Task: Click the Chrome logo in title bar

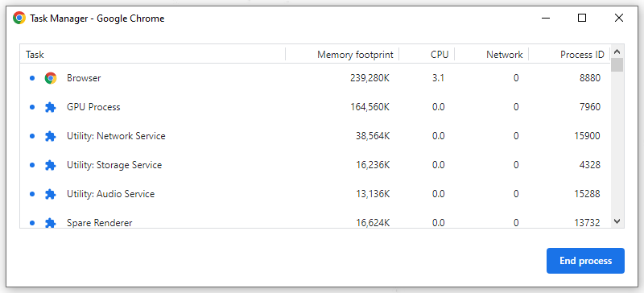Action: click(x=19, y=18)
